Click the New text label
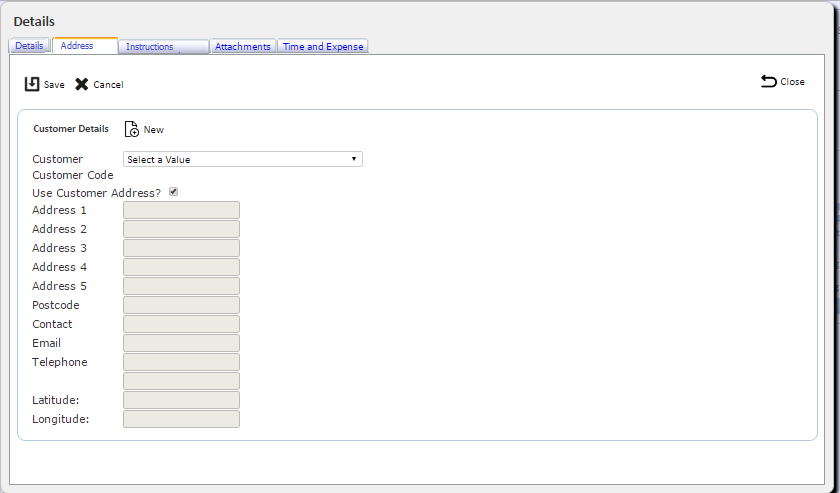The width and height of the screenshot is (840, 493). click(154, 130)
